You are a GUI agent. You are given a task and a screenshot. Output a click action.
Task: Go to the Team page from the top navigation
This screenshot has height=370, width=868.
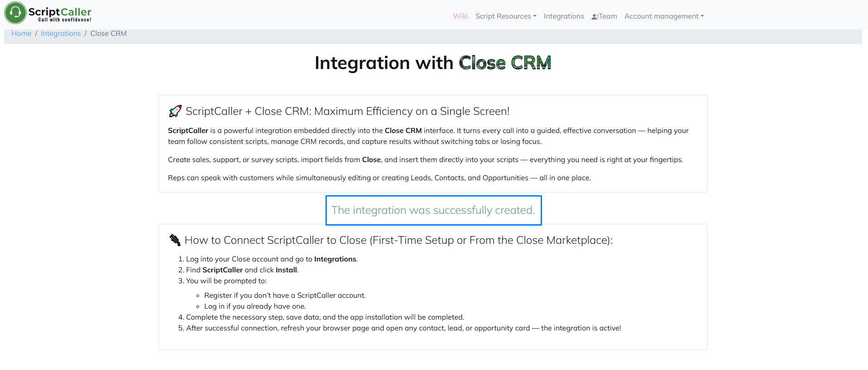click(604, 16)
